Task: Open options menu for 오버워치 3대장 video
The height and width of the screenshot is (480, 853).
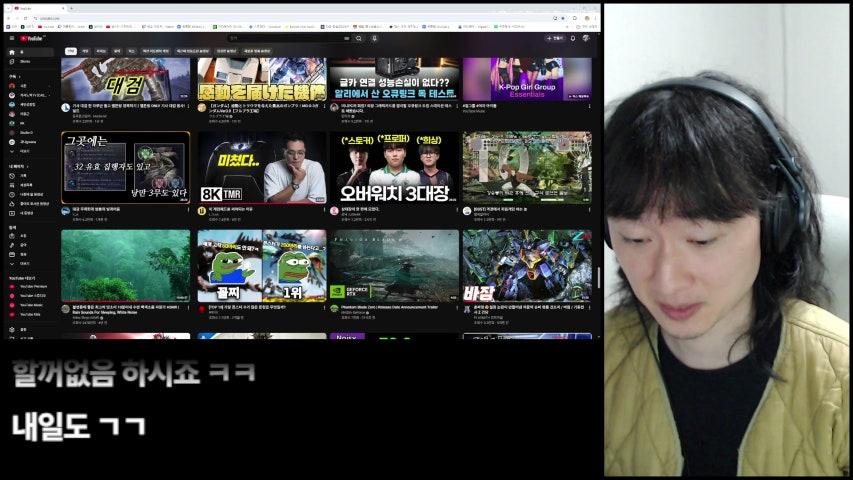Action: tap(456, 210)
